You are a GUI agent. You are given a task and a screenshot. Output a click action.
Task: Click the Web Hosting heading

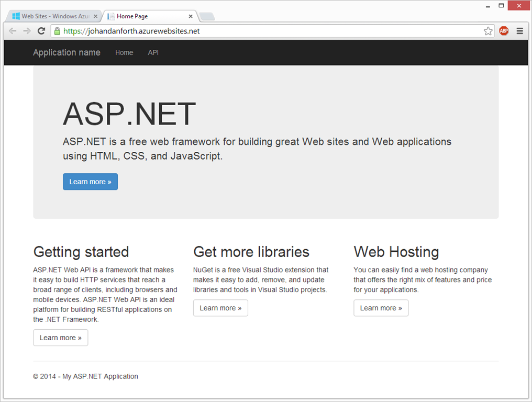pos(396,252)
